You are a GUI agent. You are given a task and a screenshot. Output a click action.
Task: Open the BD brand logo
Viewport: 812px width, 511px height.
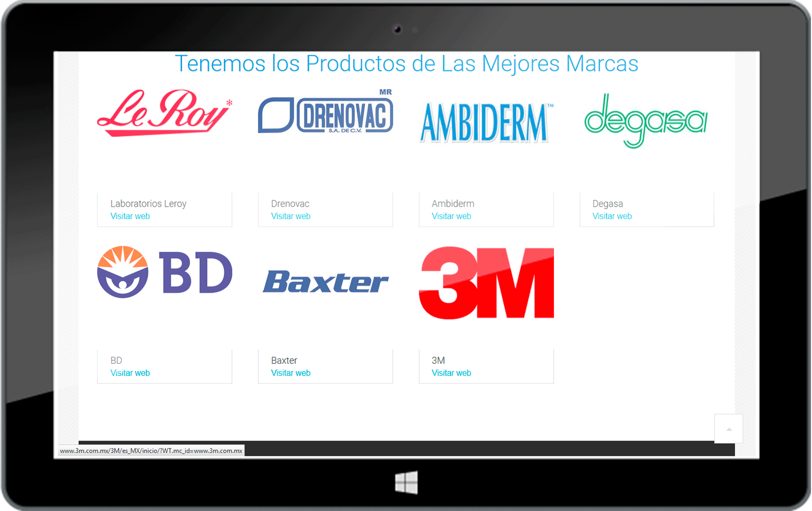tap(164, 272)
